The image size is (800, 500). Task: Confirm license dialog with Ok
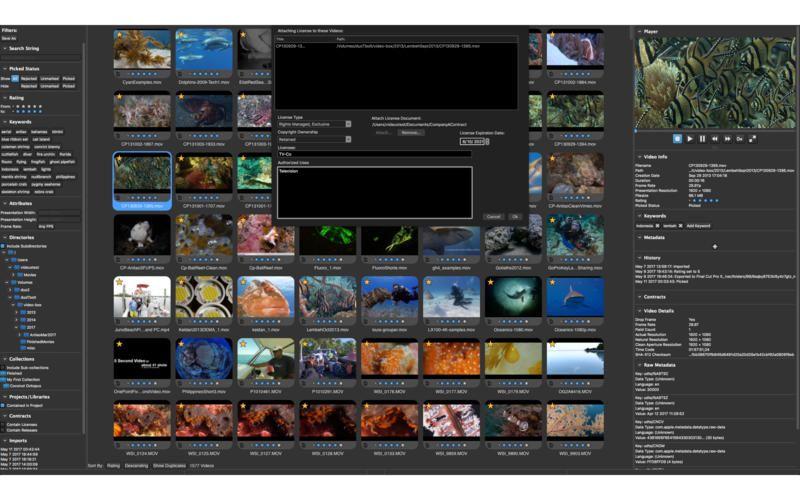tap(515, 216)
